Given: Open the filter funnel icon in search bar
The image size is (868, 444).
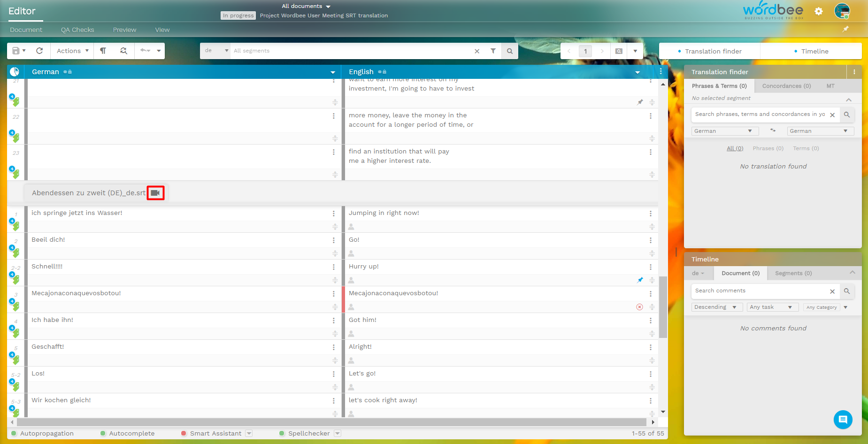Looking at the screenshot, I should point(493,51).
